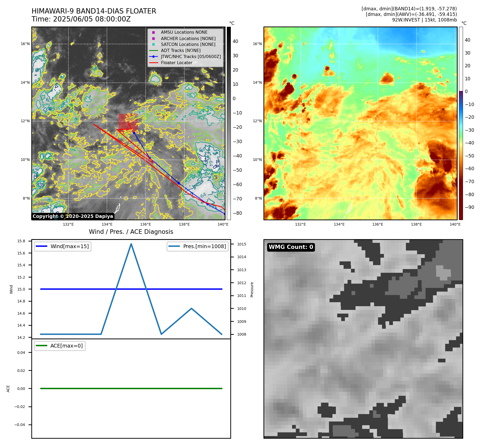Click the Wind[max=15] legend box

(63, 246)
